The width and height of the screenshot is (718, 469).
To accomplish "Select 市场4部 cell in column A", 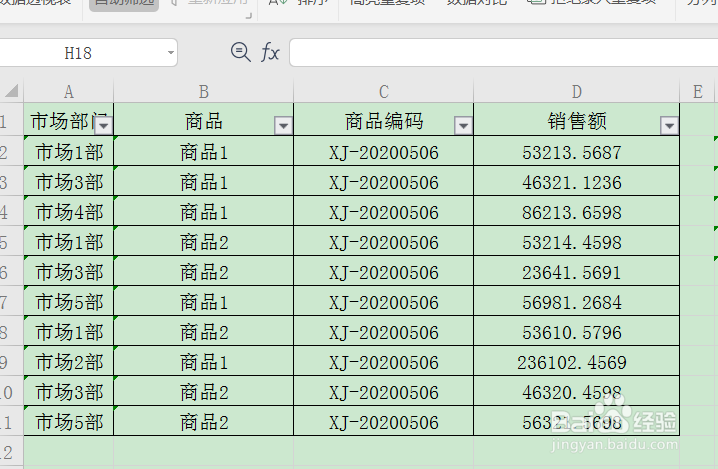I will point(68,211).
